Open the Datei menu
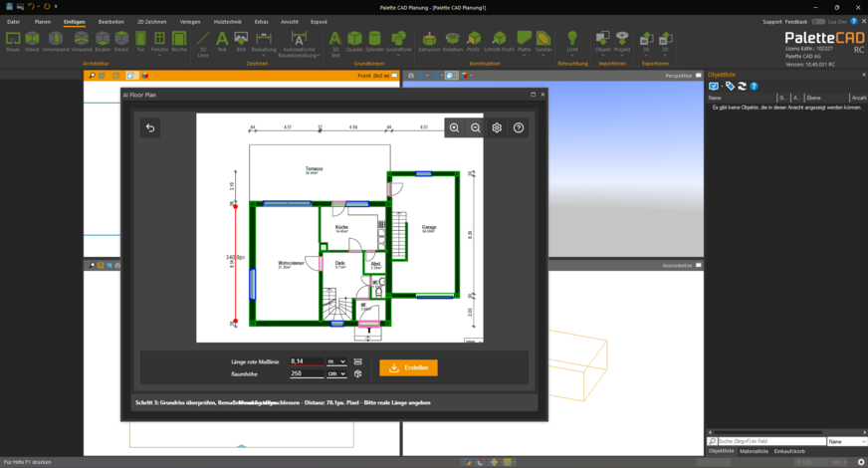The height and width of the screenshot is (468, 868). coord(13,22)
